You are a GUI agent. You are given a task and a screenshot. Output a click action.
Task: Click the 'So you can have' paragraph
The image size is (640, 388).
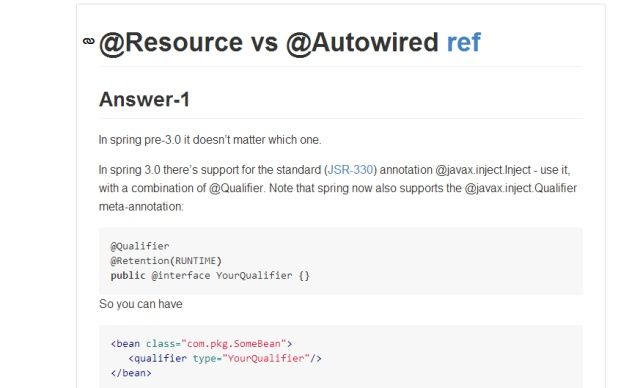[141, 304]
